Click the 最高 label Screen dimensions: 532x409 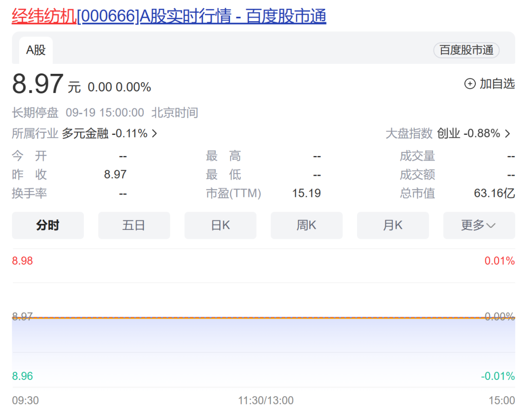[x=223, y=156]
